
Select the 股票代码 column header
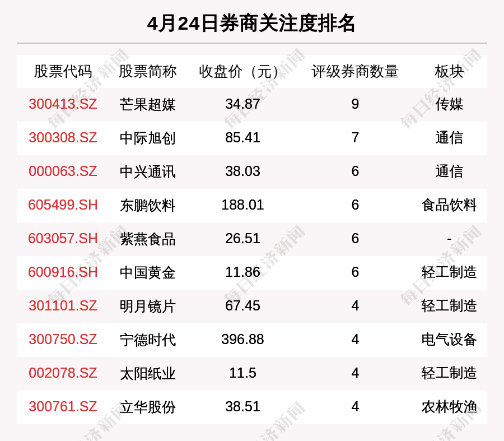click(63, 71)
